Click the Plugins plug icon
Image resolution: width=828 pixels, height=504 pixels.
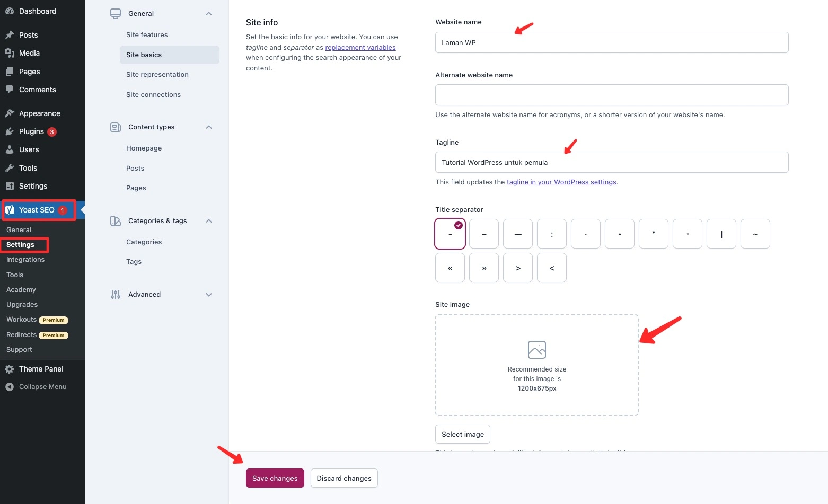tap(10, 131)
